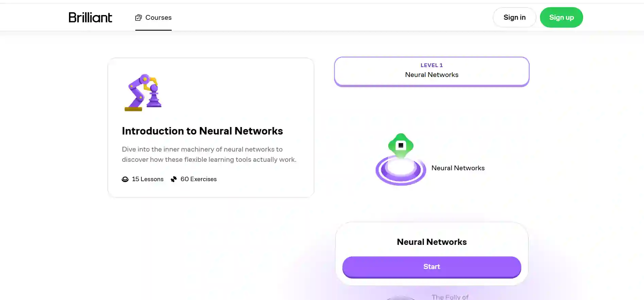Select the Level 1 Neural Networks header
Screen dimensions: 644x300
click(x=432, y=72)
